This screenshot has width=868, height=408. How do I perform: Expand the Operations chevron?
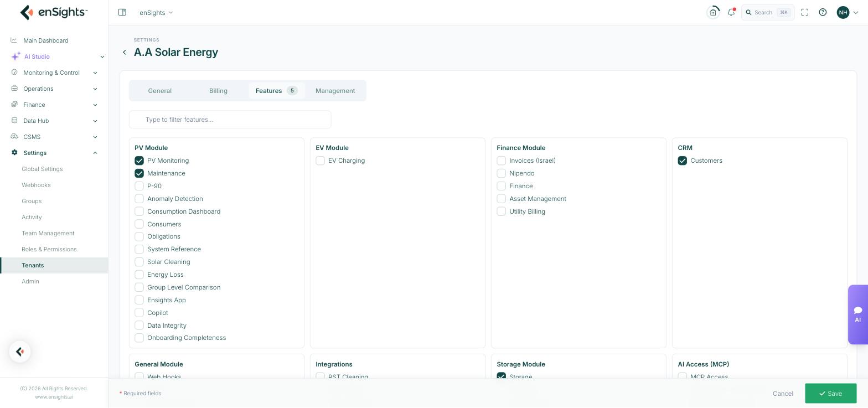point(95,89)
